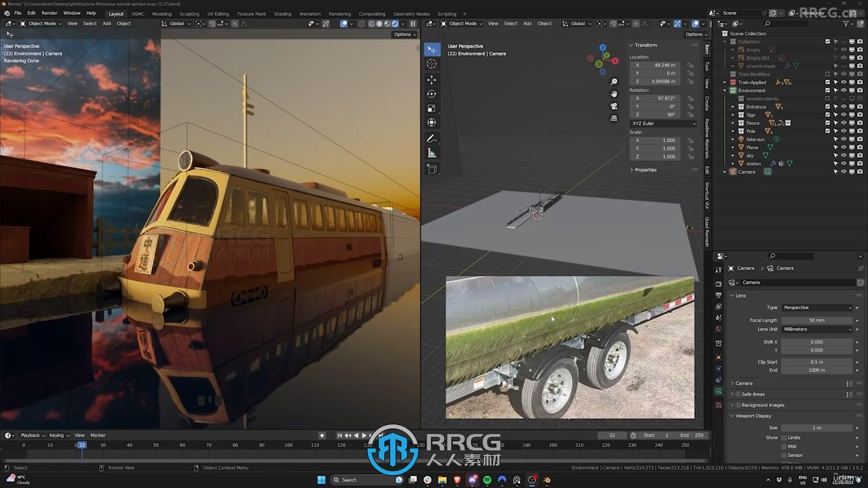Enable the Safe Areas checkbox

(738, 394)
